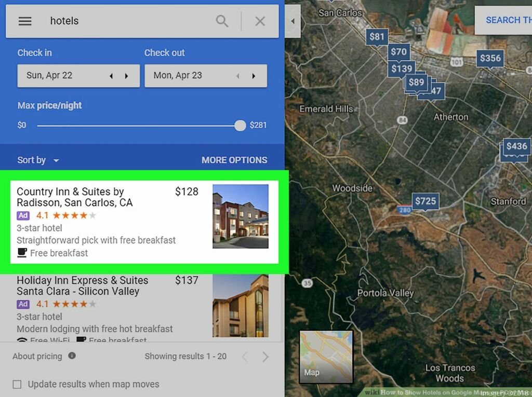Image resolution: width=532 pixels, height=397 pixels.
Task: Click the $725 price marker on map
Action: [x=425, y=201]
